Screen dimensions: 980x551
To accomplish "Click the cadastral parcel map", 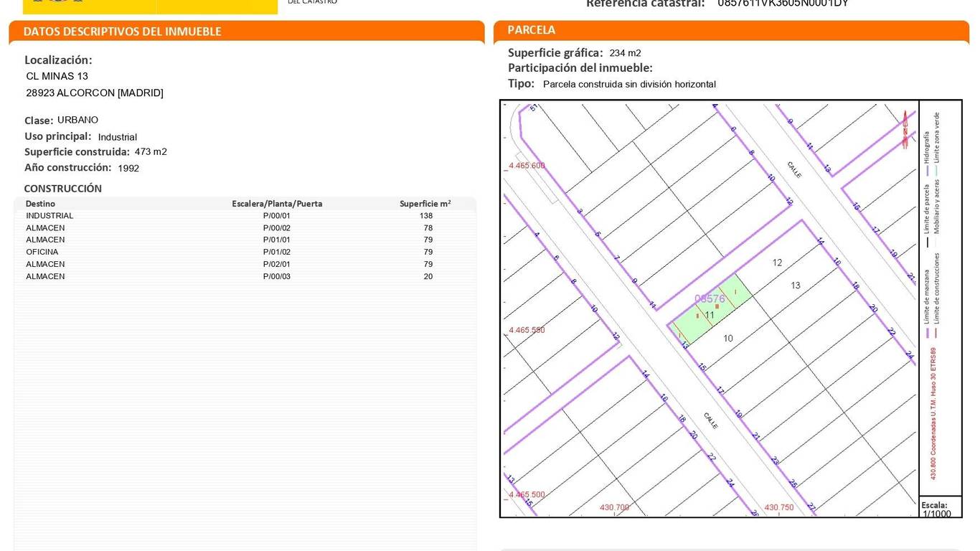I will point(710,309).
